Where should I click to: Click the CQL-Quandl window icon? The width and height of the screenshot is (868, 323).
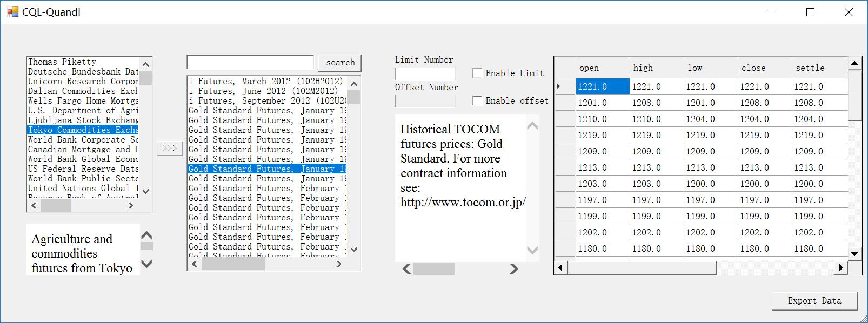click(x=12, y=12)
